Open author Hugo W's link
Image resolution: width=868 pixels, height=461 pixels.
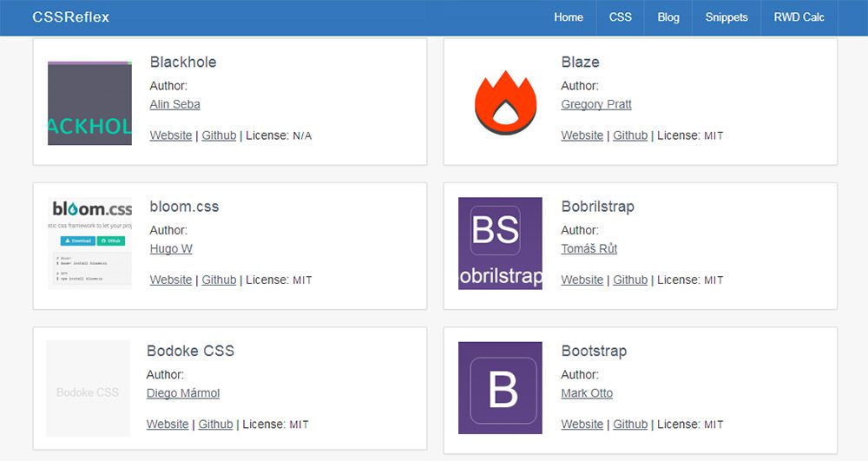pos(171,248)
